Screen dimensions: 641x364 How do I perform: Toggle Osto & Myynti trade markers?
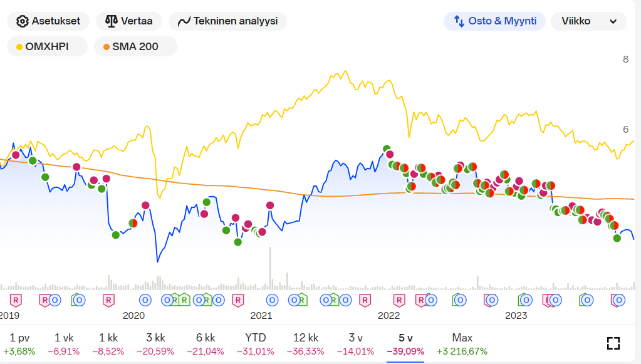(x=494, y=21)
